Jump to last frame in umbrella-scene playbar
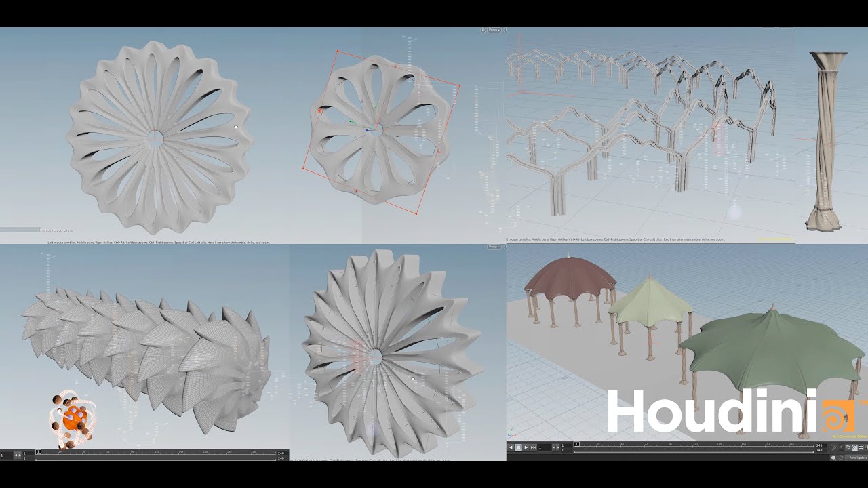Viewport: 868px width, 488px height. coord(534,447)
